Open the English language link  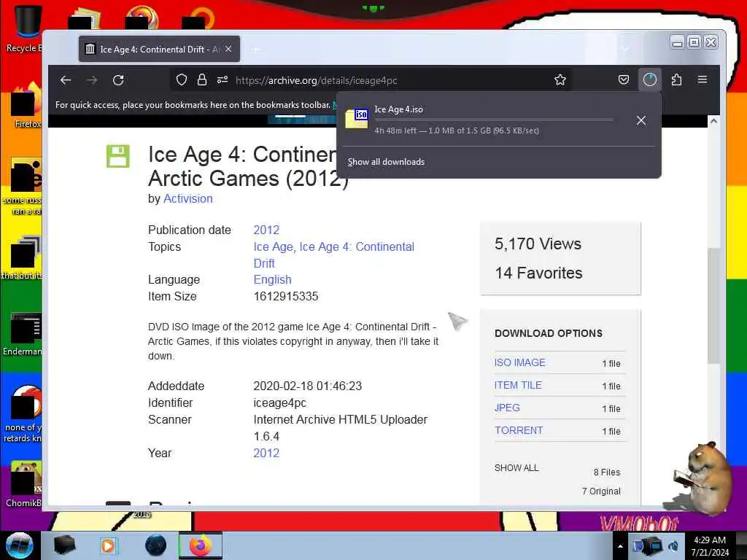pos(273,279)
